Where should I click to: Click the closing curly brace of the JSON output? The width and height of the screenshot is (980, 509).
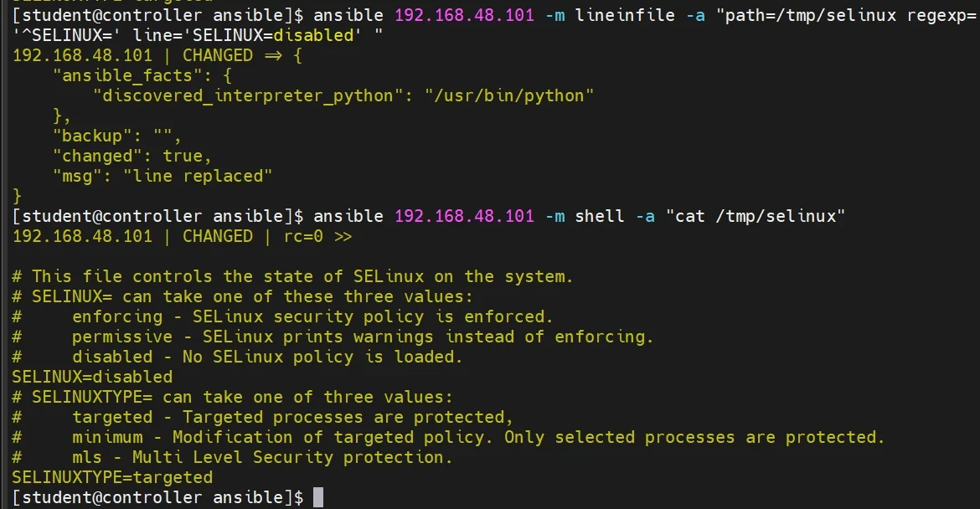tap(18, 196)
